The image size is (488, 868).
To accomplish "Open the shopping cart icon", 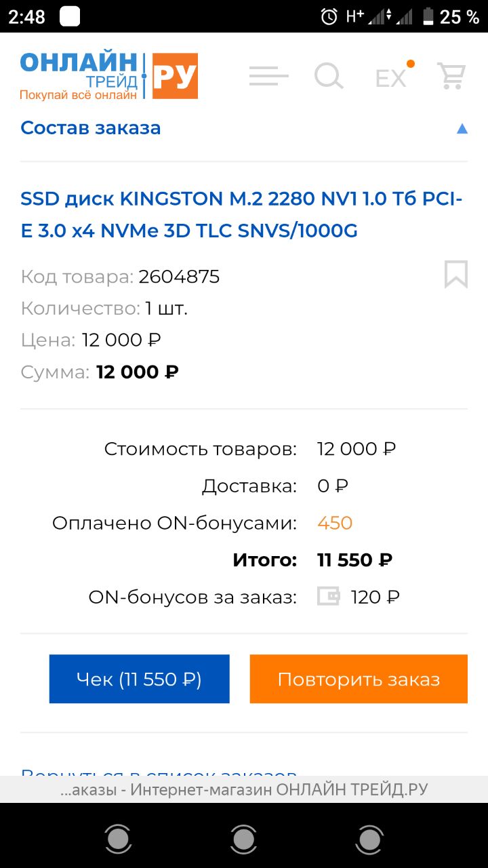I will (451, 76).
